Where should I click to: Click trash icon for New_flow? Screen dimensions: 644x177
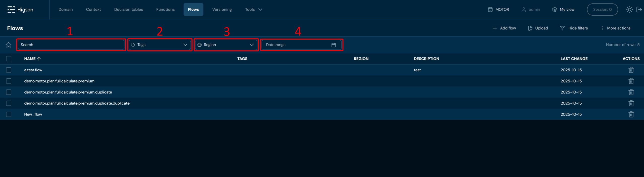pyautogui.click(x=631, y=114)
